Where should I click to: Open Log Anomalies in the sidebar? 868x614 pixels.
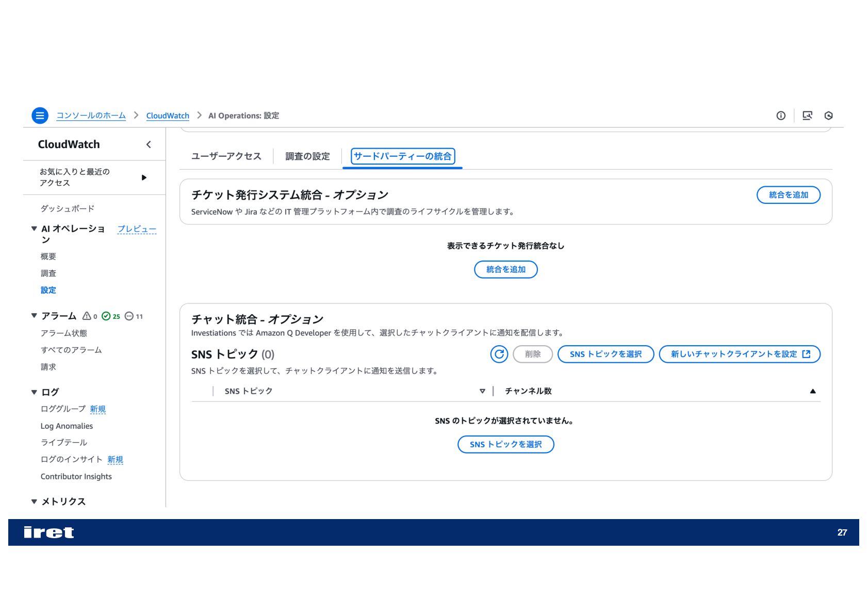[x=67, y=426]
